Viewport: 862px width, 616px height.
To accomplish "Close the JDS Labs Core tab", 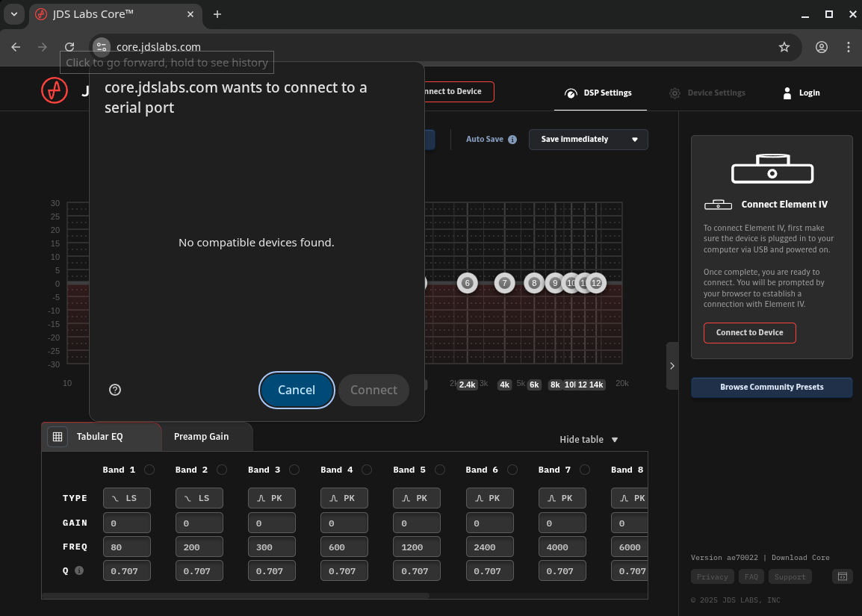I will [190, 14].
